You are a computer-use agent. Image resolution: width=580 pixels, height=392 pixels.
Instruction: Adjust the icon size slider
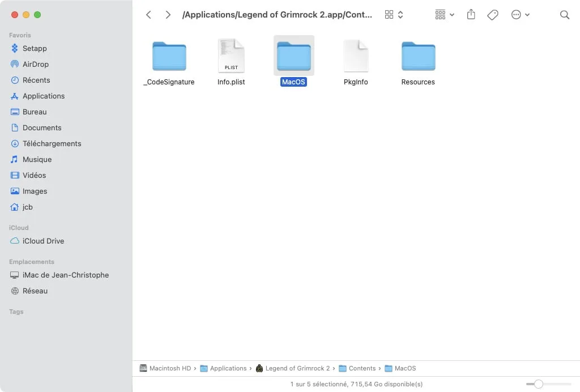click(x=539, y=384)
